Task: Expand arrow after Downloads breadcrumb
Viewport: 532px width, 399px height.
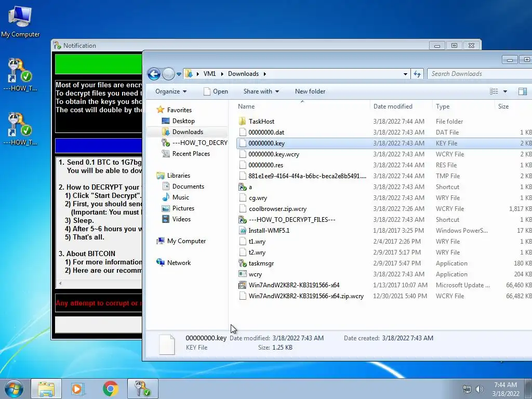Action: click(264, 74)
